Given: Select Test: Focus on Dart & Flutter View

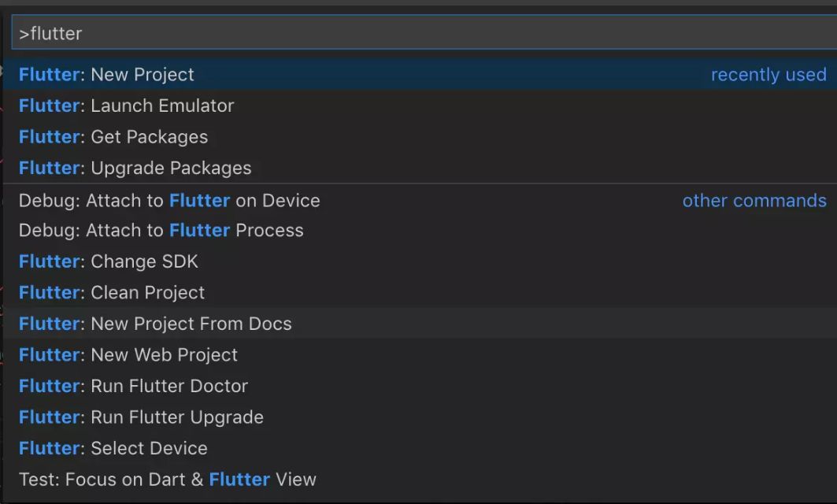Looking at the screenshot, I should pos(167,479).
